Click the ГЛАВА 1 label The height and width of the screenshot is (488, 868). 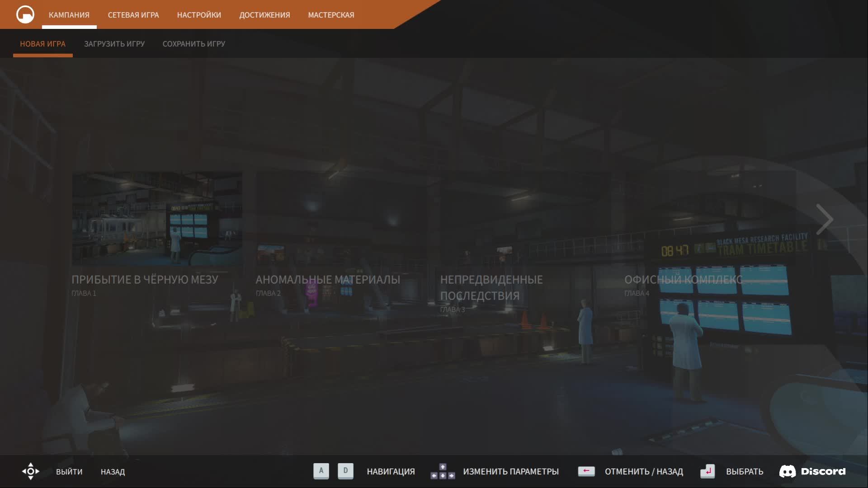(x=84, y=293)
